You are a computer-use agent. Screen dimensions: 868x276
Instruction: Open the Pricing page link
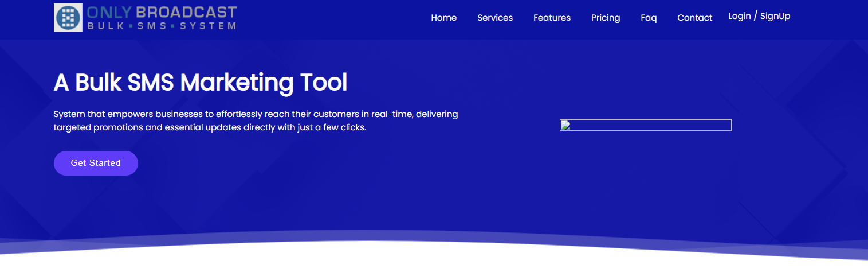[x=605, y=18]
